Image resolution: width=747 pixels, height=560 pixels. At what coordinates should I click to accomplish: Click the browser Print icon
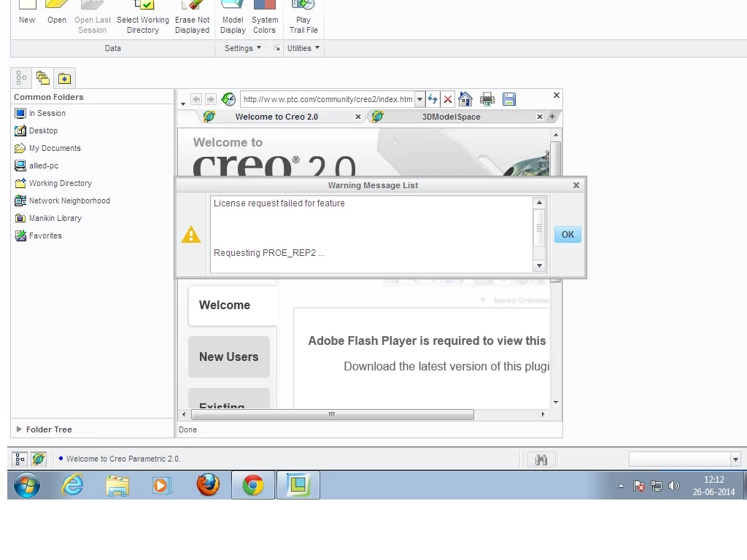(x=487, y=99)
